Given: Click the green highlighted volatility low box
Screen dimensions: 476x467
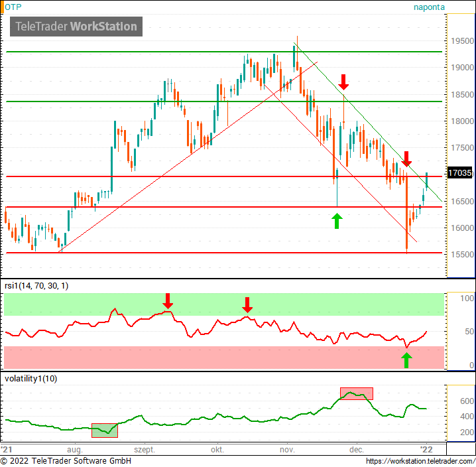Looking at the screenshot, I should [105, 431].
